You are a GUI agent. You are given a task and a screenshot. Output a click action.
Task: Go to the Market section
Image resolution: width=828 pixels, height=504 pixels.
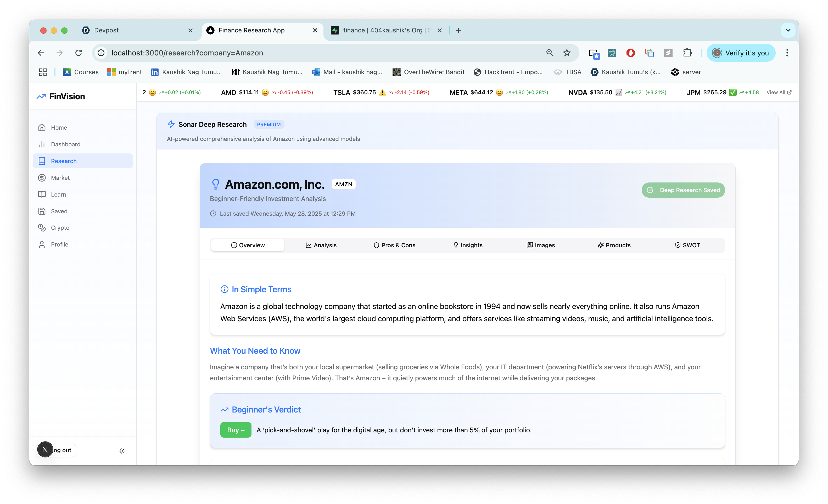click(60, 177)
